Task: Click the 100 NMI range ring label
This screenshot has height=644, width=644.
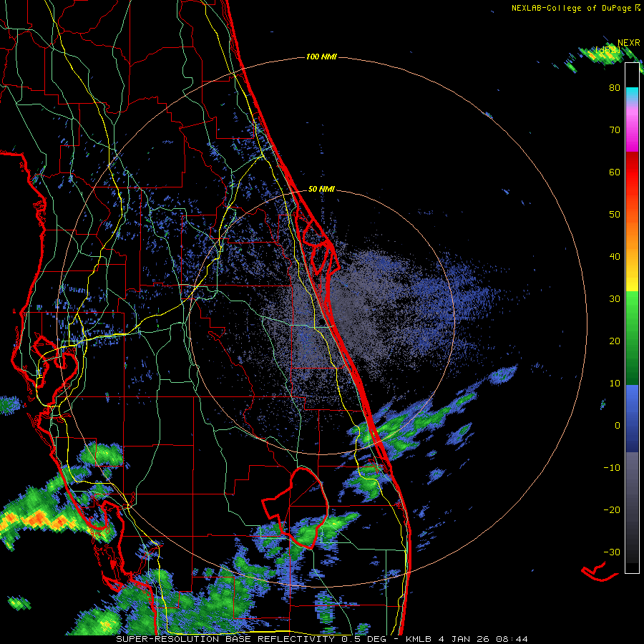Action: tap(321, 57)
